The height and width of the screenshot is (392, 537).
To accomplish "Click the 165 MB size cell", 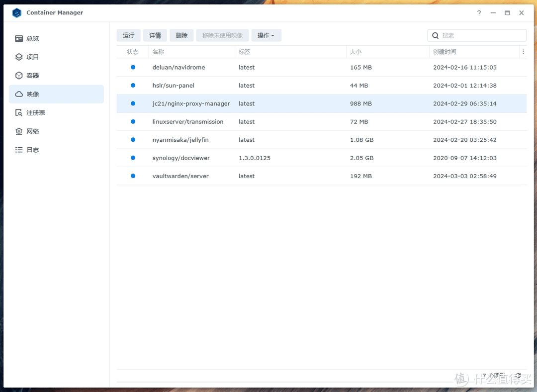I will click(x=360, y=67).
